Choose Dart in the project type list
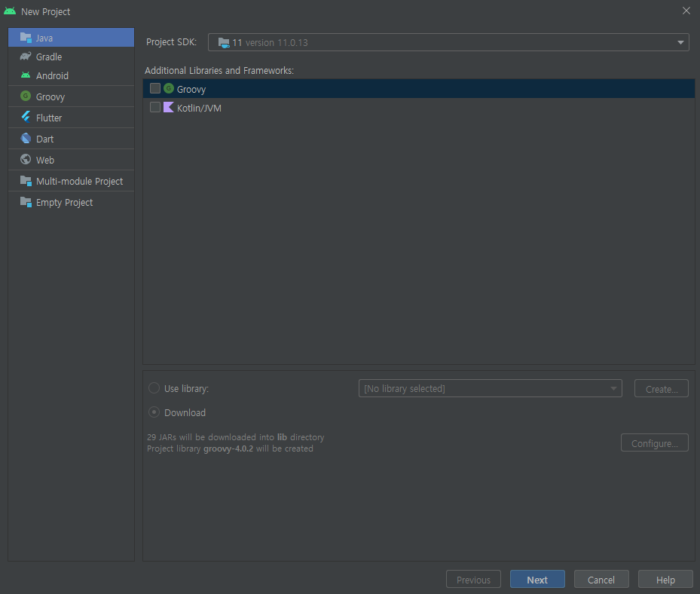The image size is (700, 594). tap(71, 139)
